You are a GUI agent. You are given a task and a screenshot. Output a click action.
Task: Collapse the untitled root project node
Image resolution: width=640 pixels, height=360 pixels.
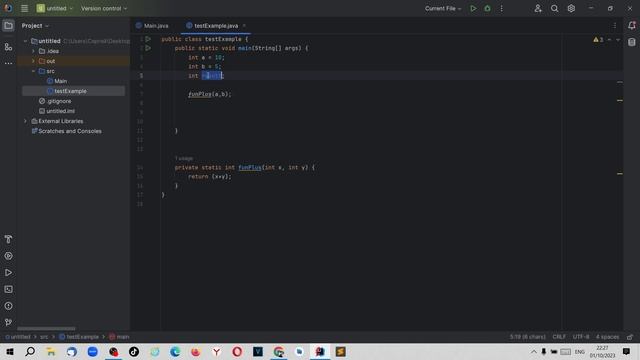click(x=25, y=41)
